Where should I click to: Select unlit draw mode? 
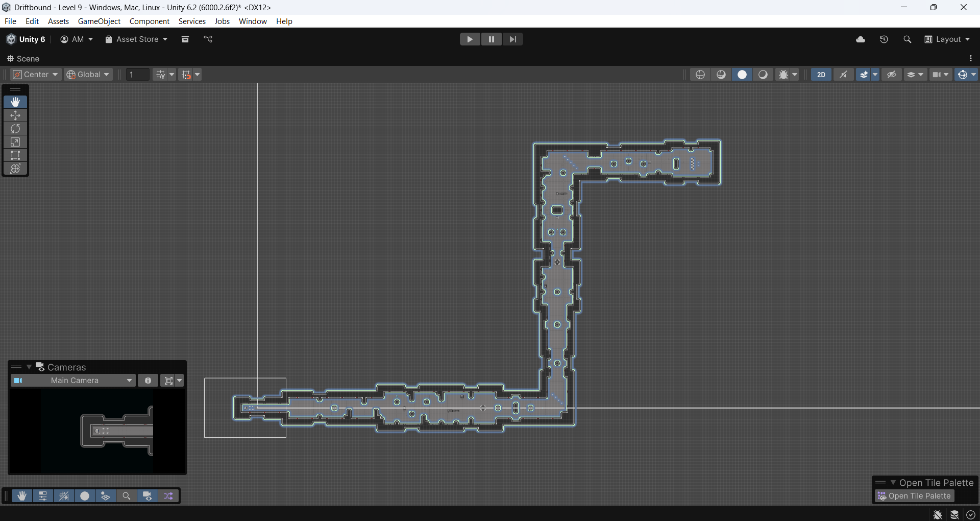pos(763,75)
